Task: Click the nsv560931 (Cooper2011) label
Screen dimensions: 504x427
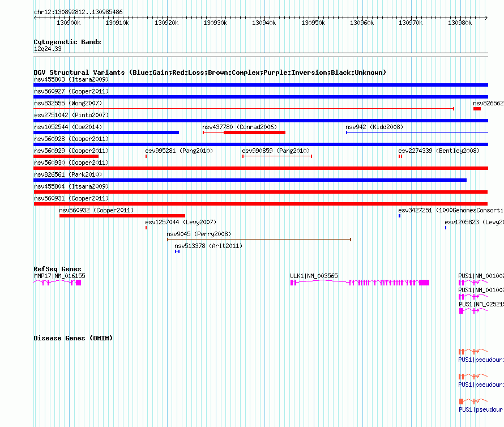Action: pos(71,198)
